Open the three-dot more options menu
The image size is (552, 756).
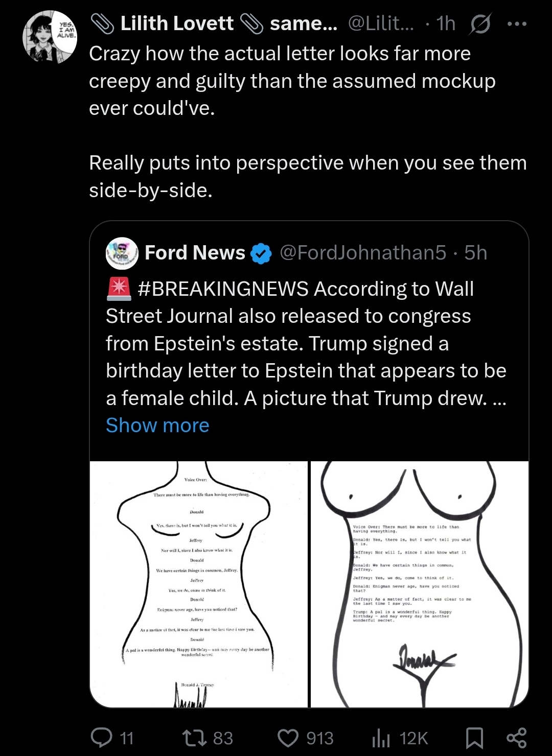pyautogui.click(x=517, y=24)
